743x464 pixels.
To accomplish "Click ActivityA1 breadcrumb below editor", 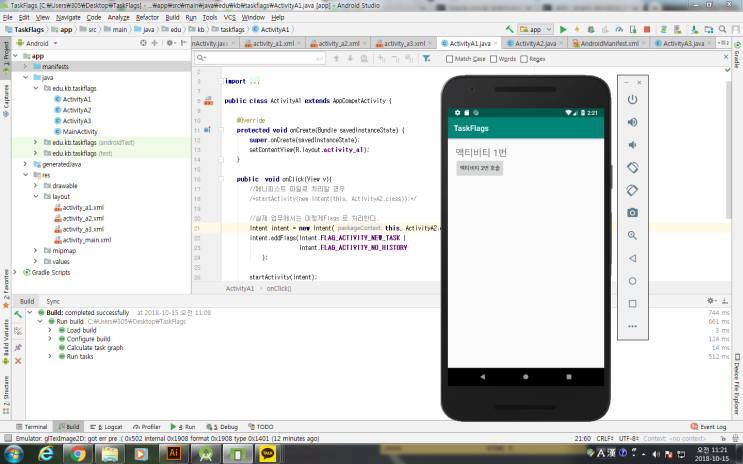I will pos(240,289).
